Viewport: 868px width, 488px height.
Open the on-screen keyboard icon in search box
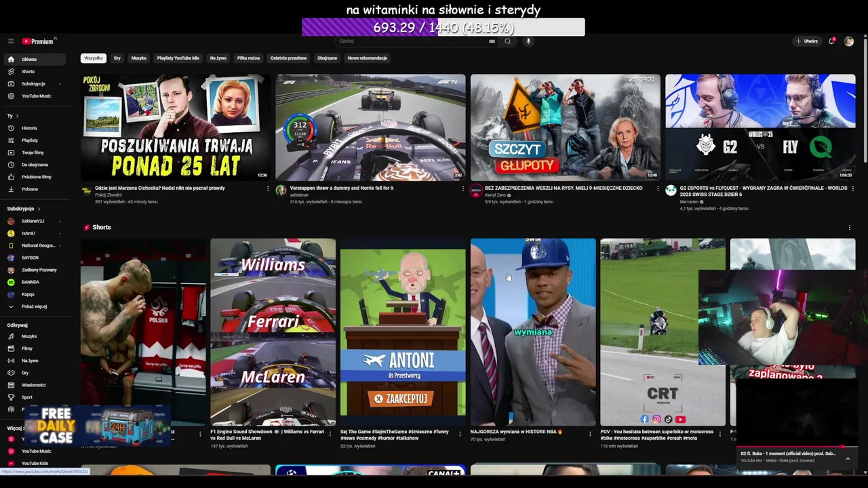492,41
